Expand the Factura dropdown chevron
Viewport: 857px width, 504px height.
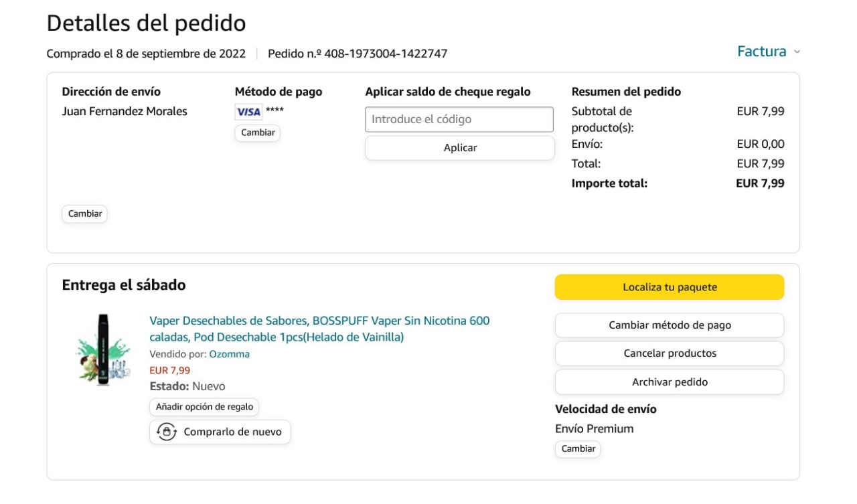[797, 52]
